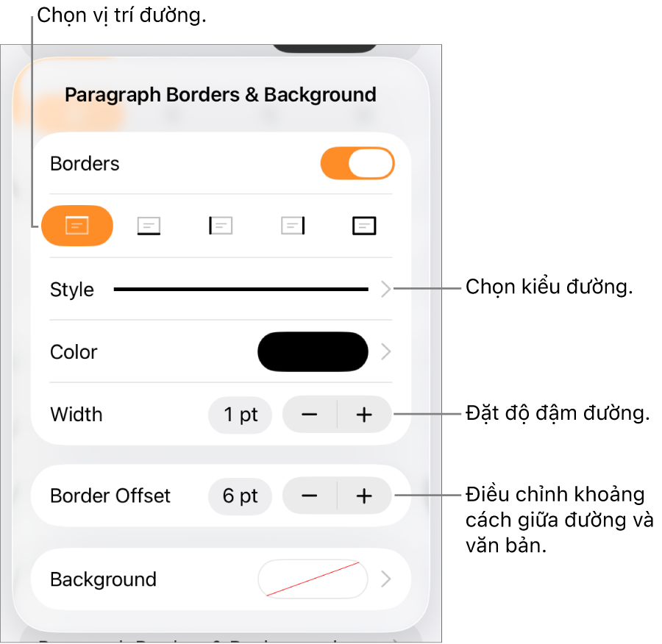The image size is (662, 644).
Task: Click the Paragraph Borders & Background title
Action: point(221,95)
